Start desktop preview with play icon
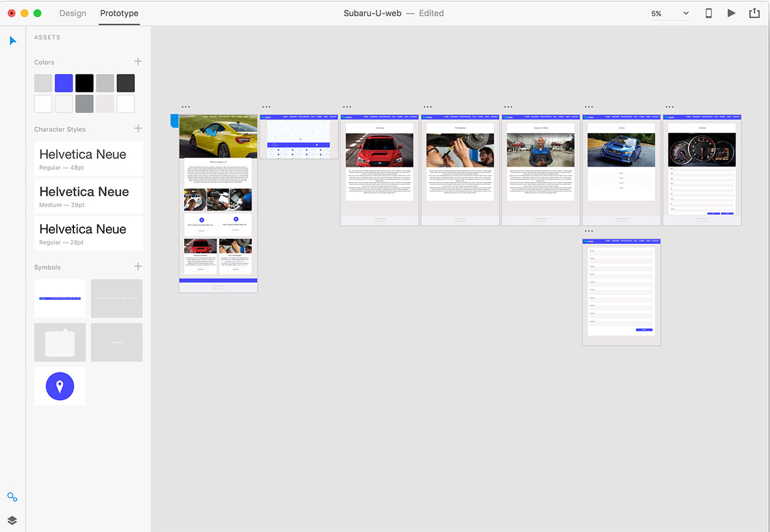The width and height of the screenshot is (770, 532). [731, 13]
